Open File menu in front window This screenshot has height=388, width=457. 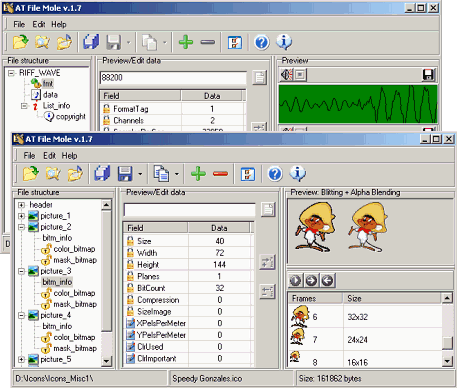(x=29, y=156)
